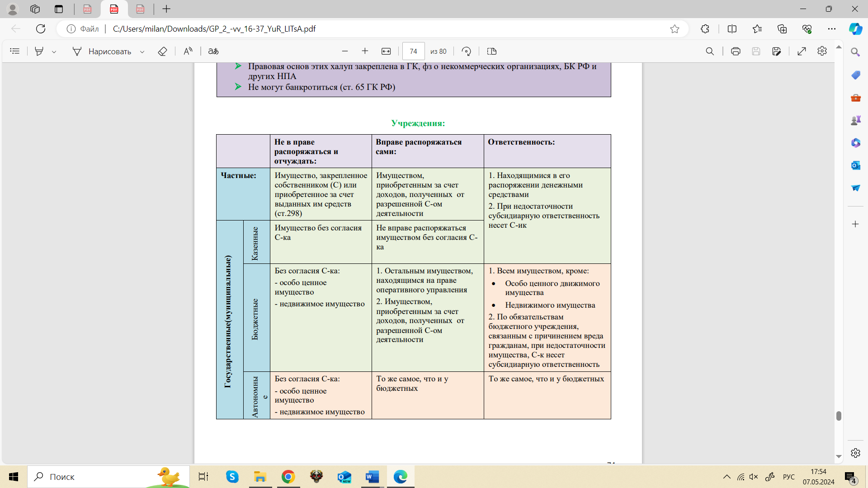Enter full screen mode
Image resolution: width=868 pixels, height=488 pixels.
pos(802,52)
